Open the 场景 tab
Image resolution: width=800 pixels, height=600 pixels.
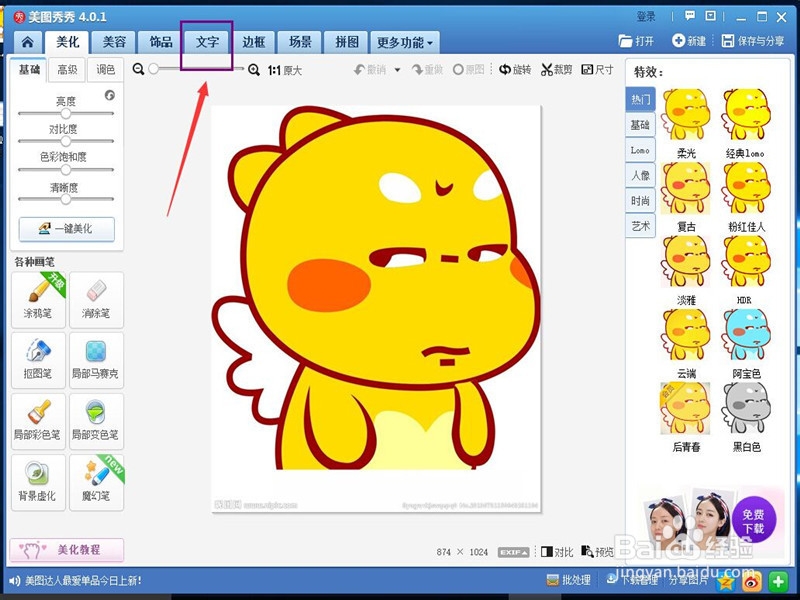pos(300,42)
